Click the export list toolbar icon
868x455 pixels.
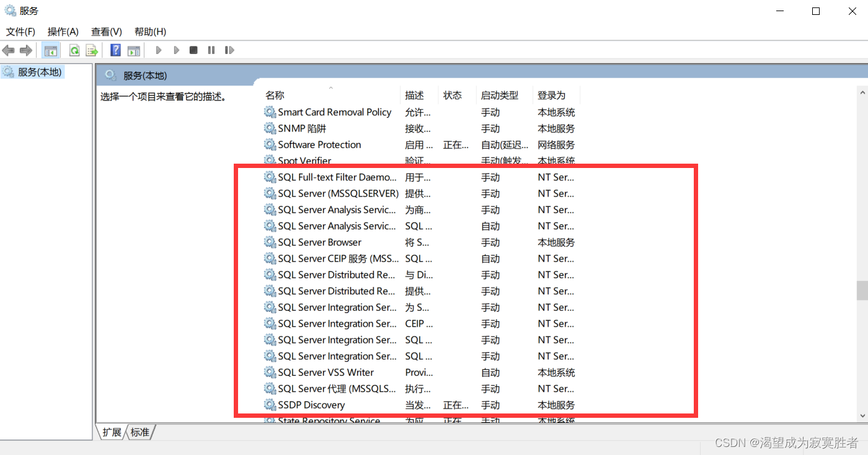(x=92, y=50)
